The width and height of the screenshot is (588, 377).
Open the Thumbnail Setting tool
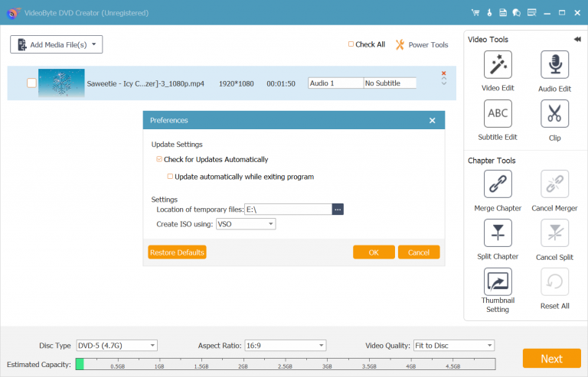click(x=498, y=281)
